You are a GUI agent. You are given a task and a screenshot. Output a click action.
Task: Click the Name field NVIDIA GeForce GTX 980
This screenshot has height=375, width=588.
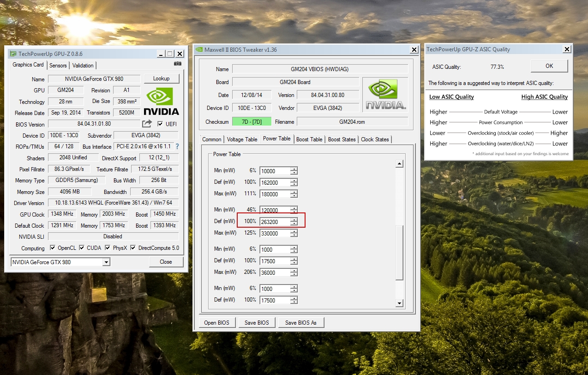[94, 79]
